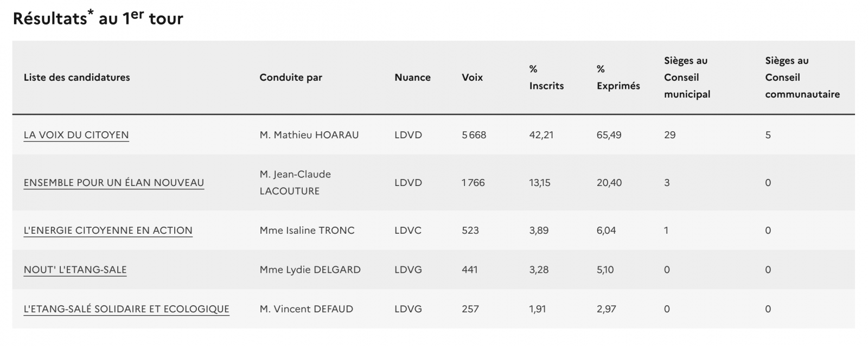This screenshot has width=868, height=346.
Task: Click the Mme Lydie DELGARD cell
Action: pos(310,270)
